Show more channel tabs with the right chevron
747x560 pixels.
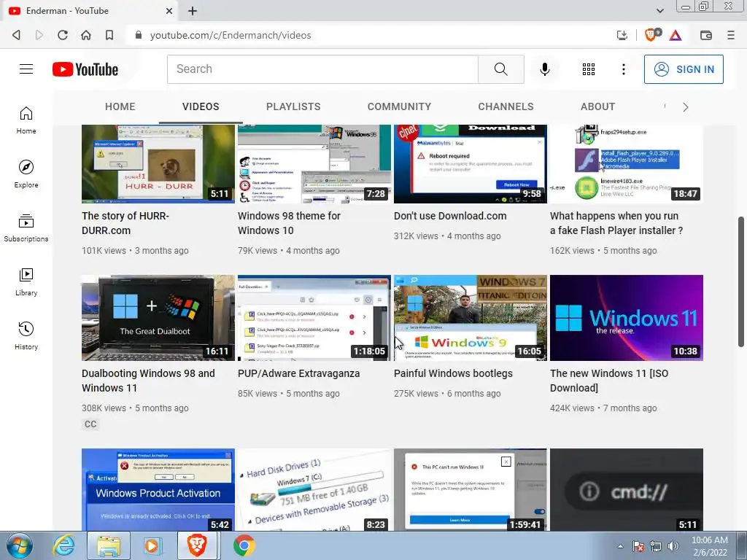tap(686, 107)
